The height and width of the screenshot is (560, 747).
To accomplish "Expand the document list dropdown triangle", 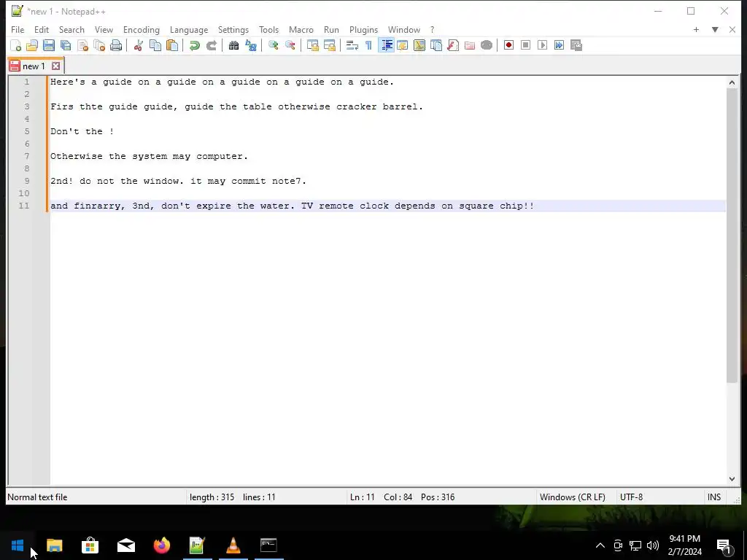I will (715, 29).
